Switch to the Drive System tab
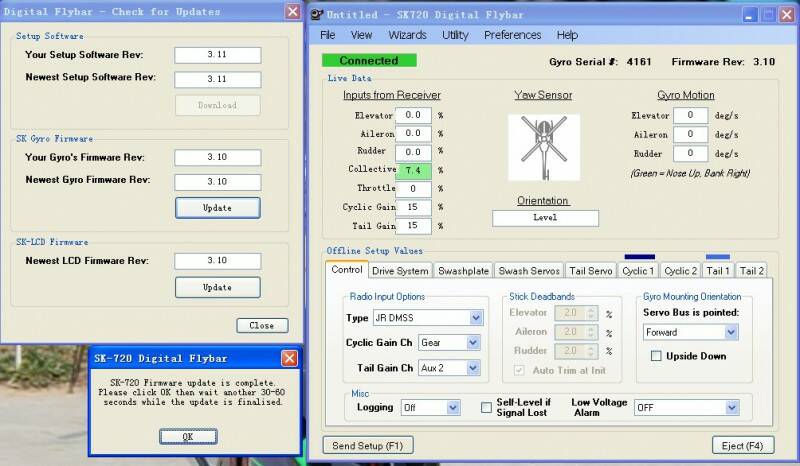800x466 pixels. (x=400, y=271)
